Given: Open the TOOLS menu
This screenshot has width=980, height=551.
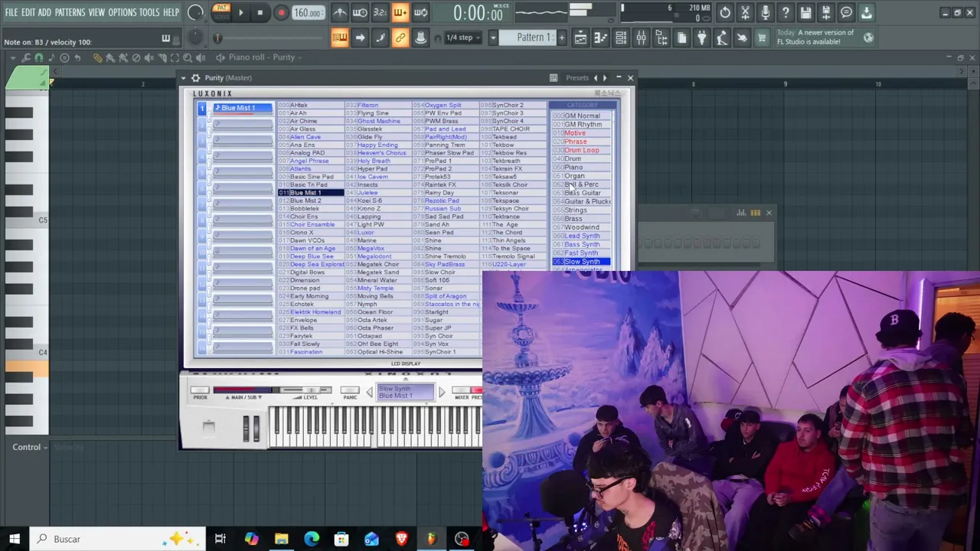Looking at the screenshot, I should pos(149,12).
